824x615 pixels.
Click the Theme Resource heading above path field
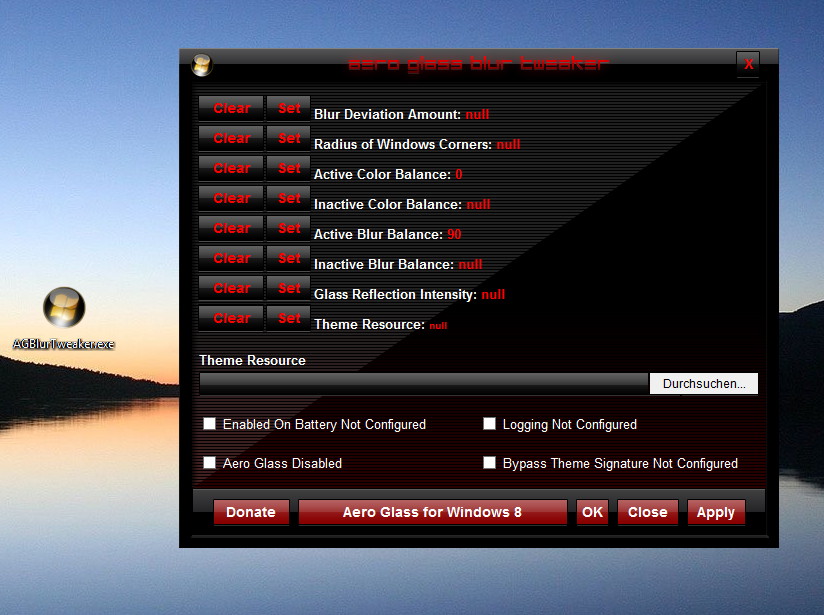point(252,361)
